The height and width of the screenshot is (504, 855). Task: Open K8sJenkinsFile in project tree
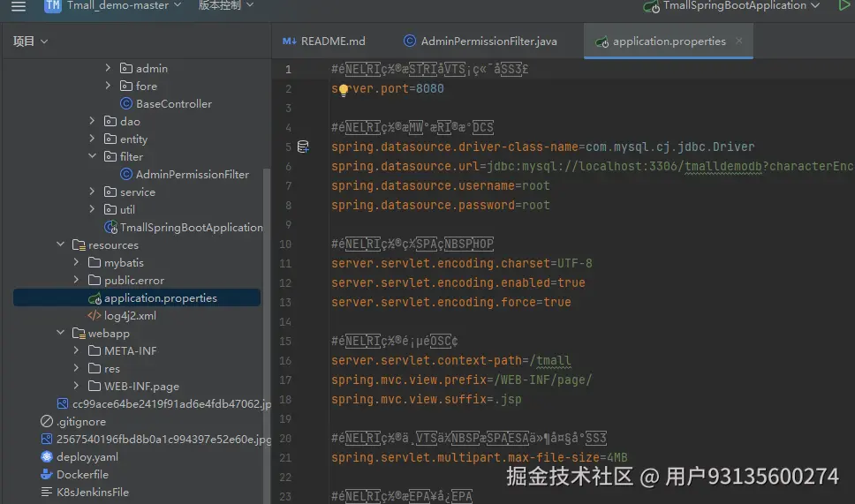[93, 492]
